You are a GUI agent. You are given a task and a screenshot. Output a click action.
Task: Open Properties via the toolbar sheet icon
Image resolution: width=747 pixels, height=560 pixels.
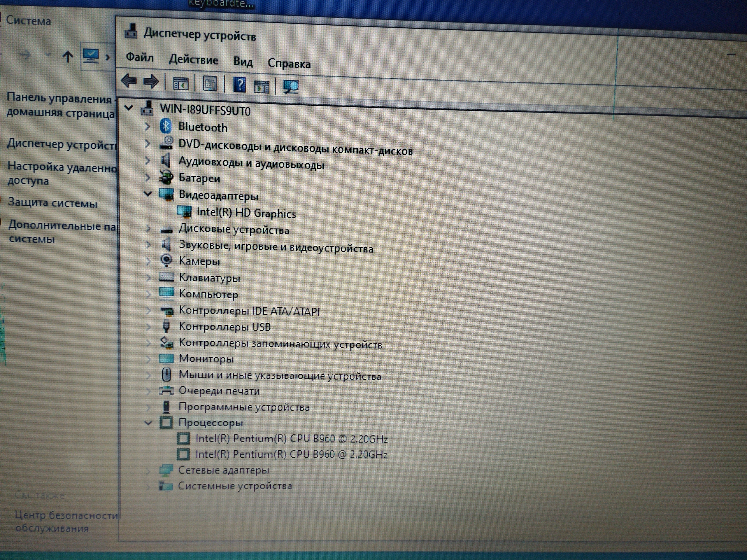coord(210,84)
